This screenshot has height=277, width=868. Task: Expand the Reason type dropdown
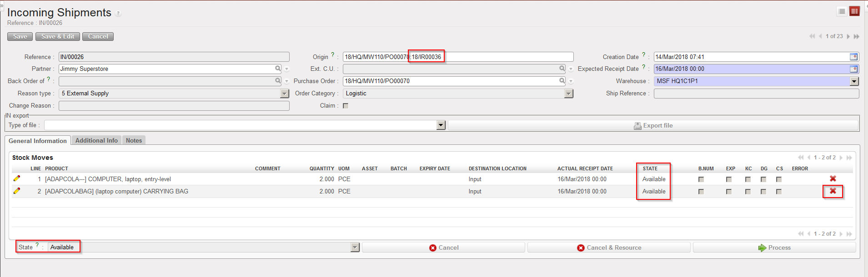pyautogui.click(x=285, y=94)
